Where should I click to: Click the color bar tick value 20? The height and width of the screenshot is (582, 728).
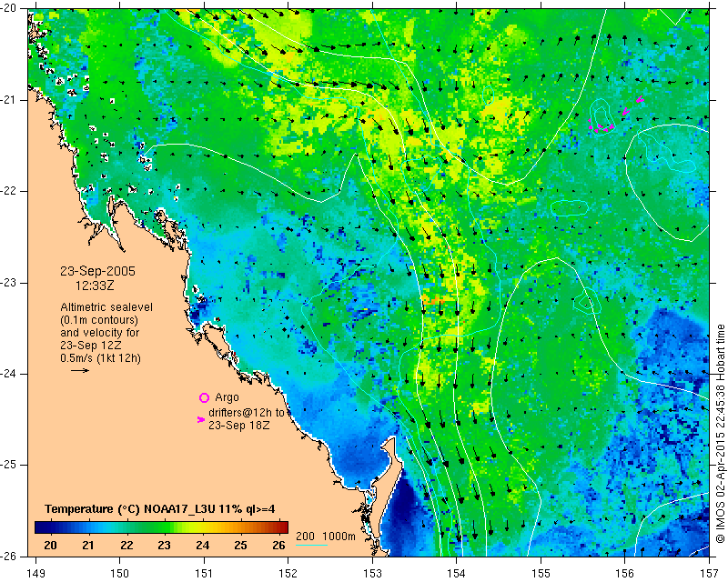click(x=50, y=545)
